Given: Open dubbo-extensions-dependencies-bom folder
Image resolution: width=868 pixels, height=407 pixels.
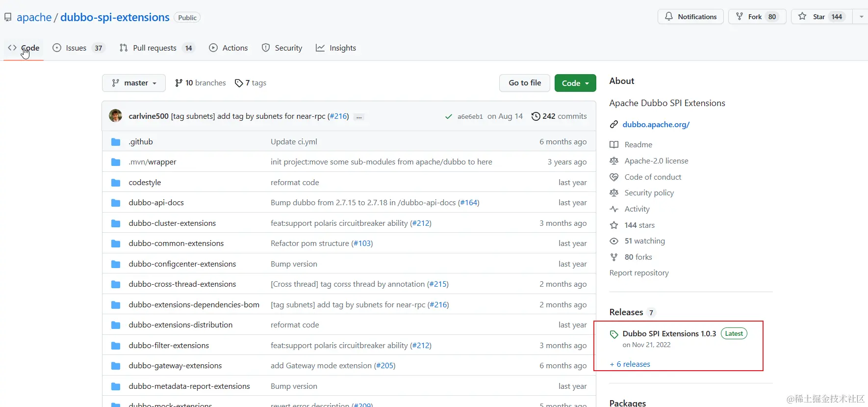Looking at the screenshot, I should pyautogui.click(x=194, y=305).
